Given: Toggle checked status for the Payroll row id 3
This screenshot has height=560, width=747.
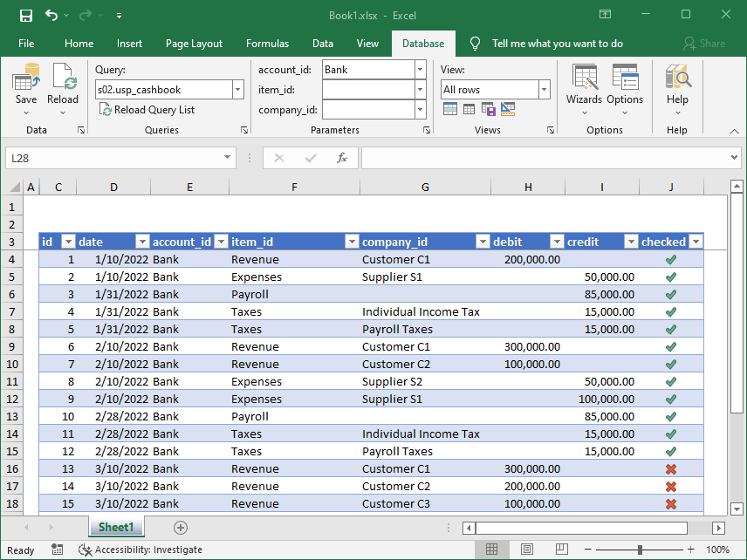Looking at the screenshot, I should (671, 294).
